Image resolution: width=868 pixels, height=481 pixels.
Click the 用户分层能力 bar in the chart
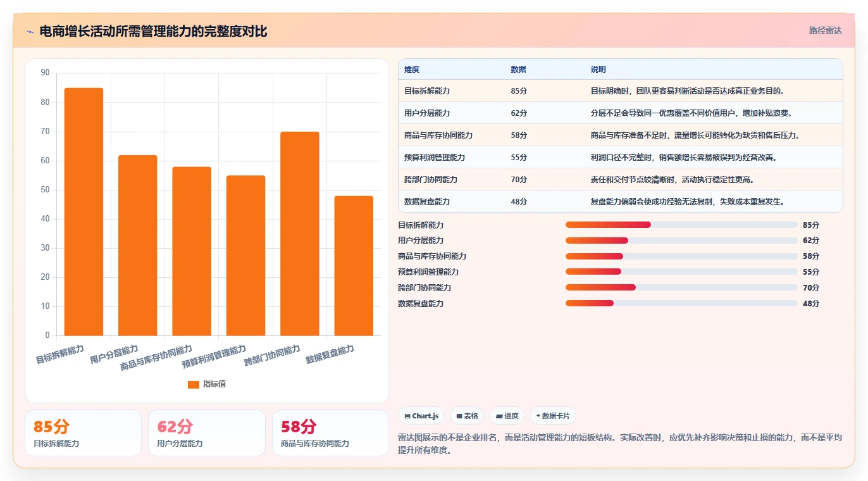tap(138, 245)
